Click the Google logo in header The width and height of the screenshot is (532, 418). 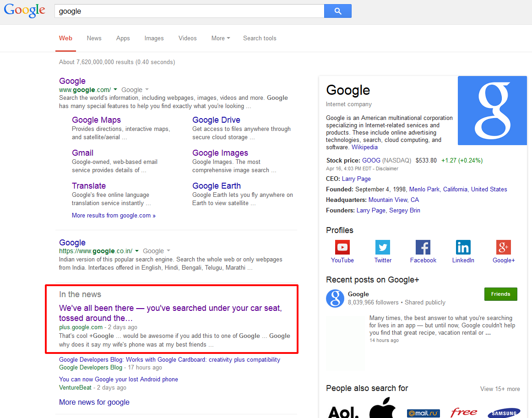point(25,11)
